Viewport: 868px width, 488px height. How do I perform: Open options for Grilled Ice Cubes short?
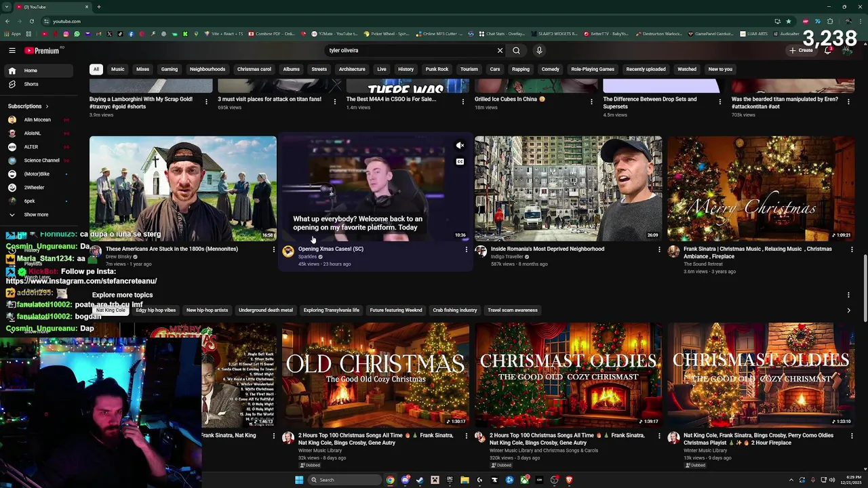pyautogui.click(x=591, y=102)
